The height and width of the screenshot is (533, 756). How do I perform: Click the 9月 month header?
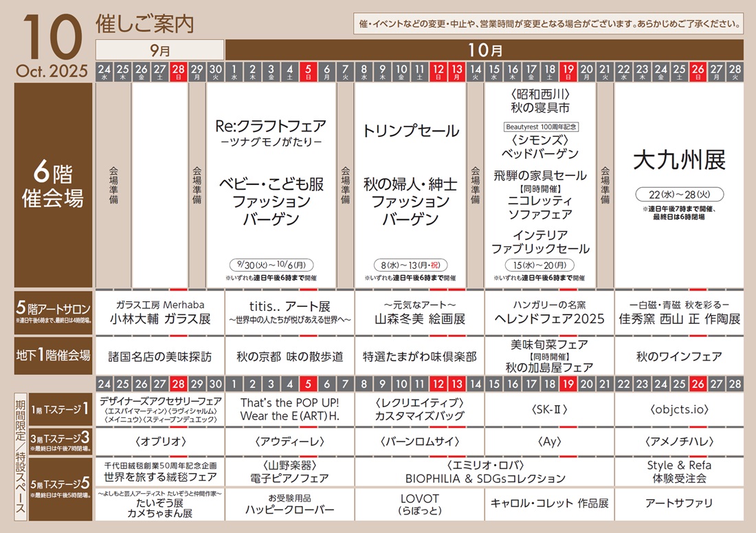(159, 50)
